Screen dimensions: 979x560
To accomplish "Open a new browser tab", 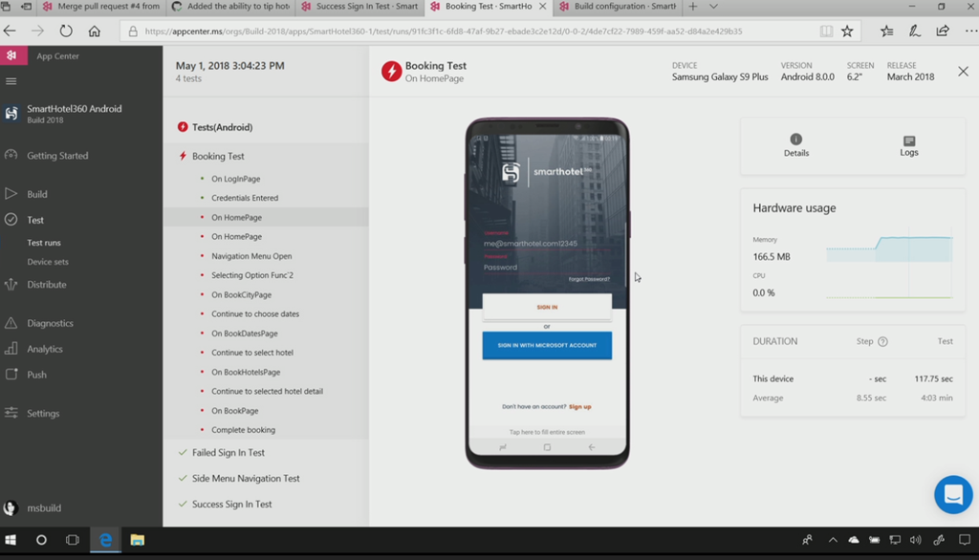I will tap(692, 7).
